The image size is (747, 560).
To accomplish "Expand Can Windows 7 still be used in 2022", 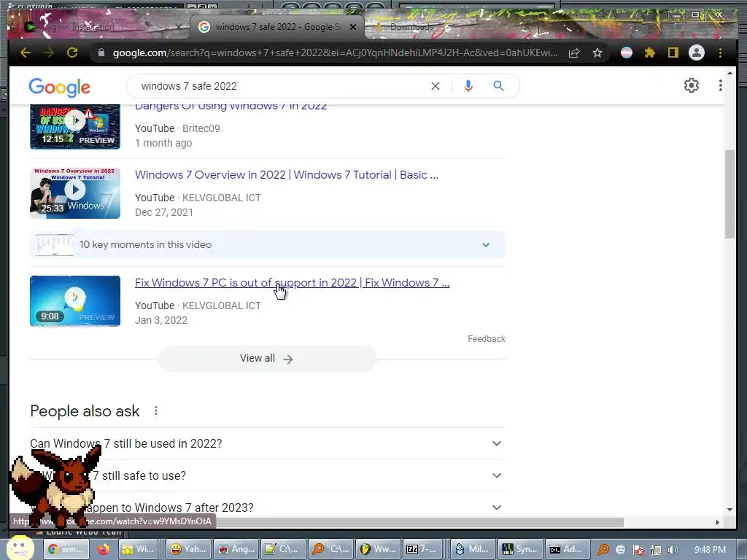I will (x=267, y=443).
